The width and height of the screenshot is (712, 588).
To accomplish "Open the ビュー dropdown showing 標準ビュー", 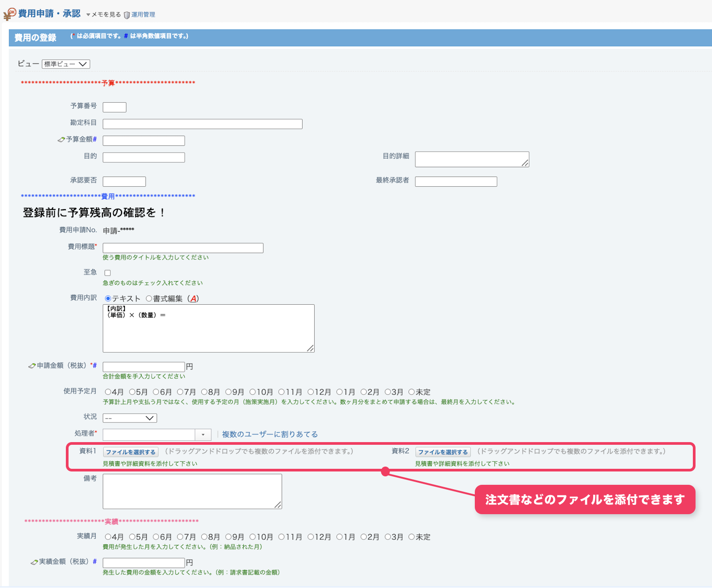I will coord(66,64).
